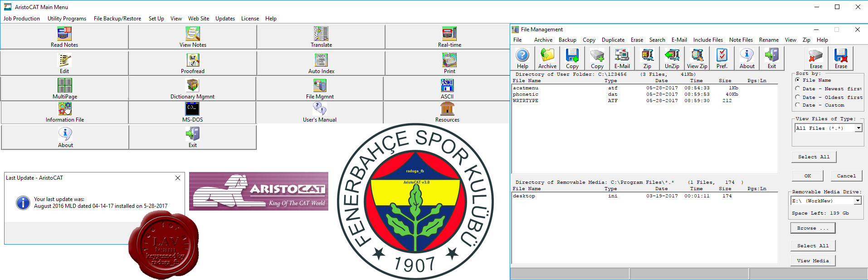Select sort by Date - Newest first

coord(798,88)
